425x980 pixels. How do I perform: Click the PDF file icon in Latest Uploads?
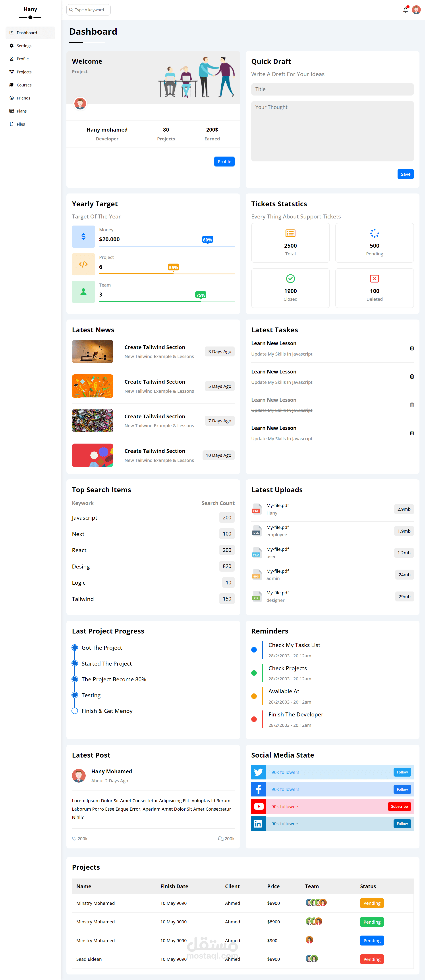257,509
